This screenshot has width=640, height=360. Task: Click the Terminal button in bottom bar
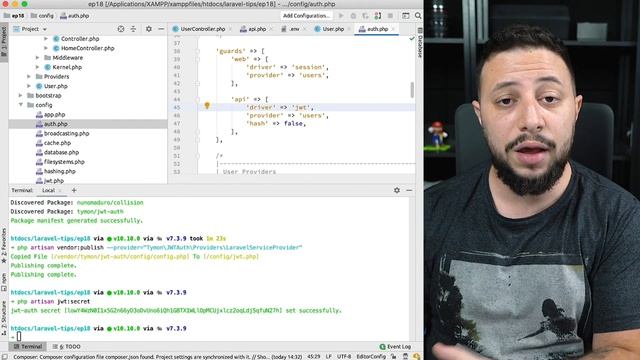(28, 347)
